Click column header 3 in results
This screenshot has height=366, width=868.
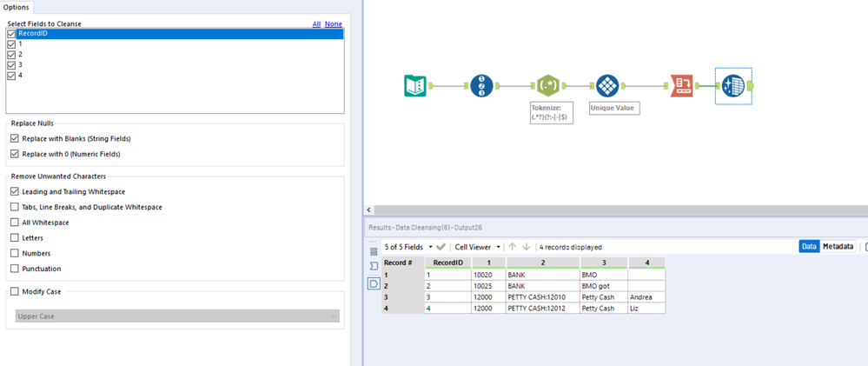point(604,263)
